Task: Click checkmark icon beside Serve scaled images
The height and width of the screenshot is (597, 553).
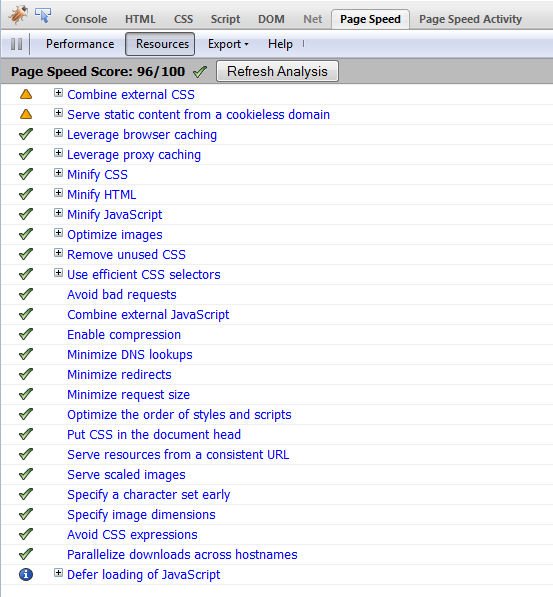Action: [x=26, y=474]
